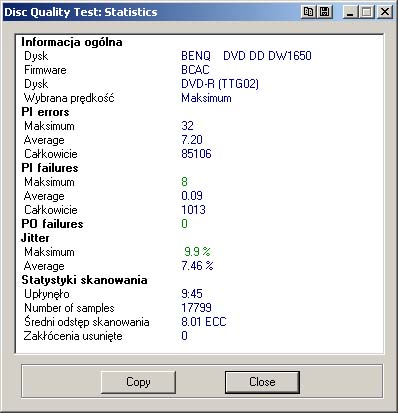Screen dimensions: 398x413
Task: Click scan interval value '8.01 ECC'
Action: coord(204,322)
